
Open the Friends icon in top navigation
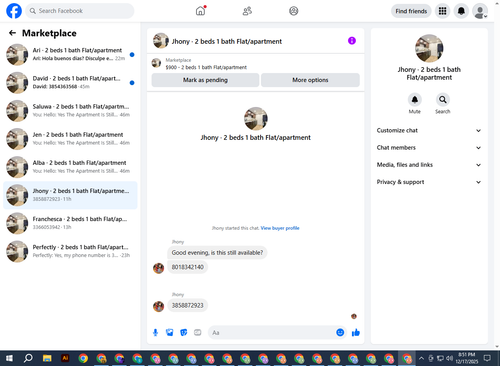[247, 11]
